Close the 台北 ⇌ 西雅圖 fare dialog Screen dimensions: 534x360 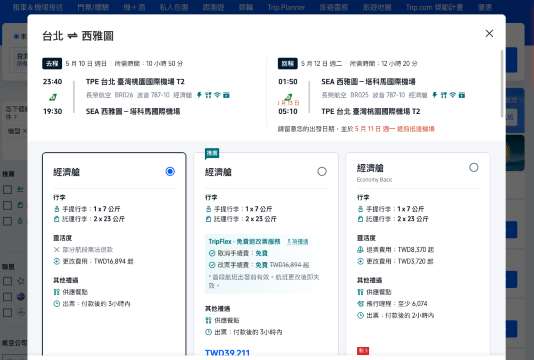(x=489, y=33)
